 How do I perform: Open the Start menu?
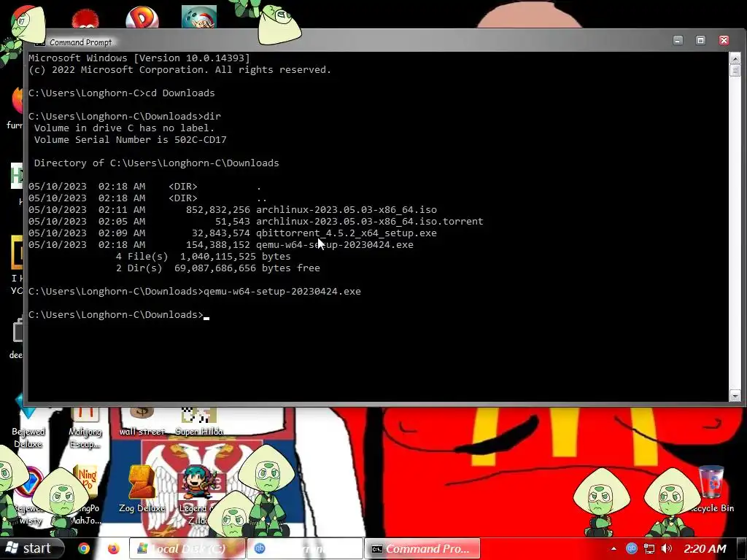point(31,548)
